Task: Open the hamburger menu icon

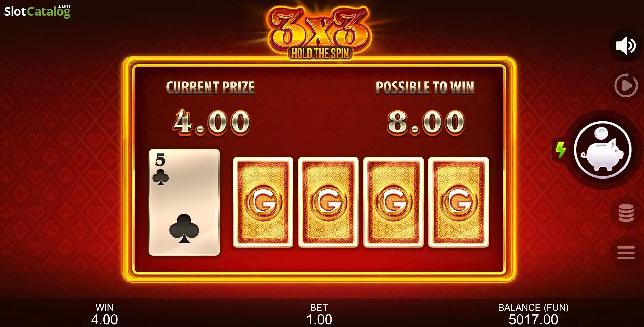Action: click(626, 253)
